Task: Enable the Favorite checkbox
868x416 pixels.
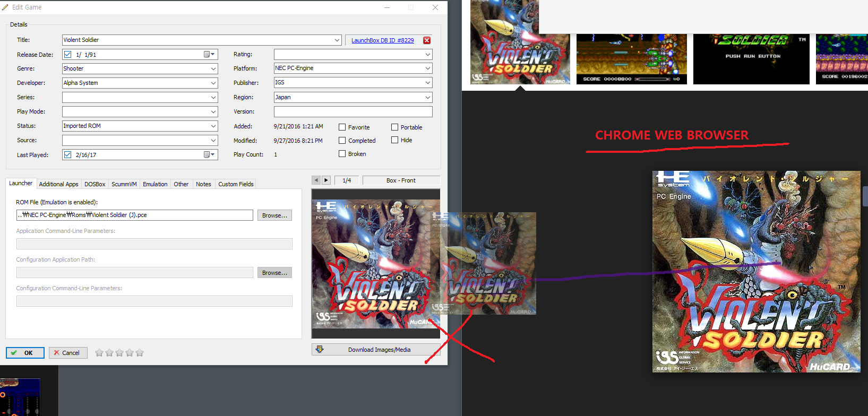Action: (342, 127)
